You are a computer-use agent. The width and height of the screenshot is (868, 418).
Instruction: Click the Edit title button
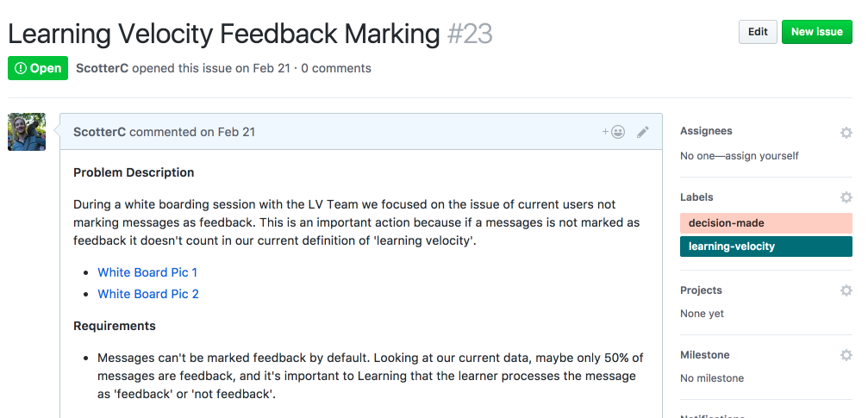pos(758,32)
